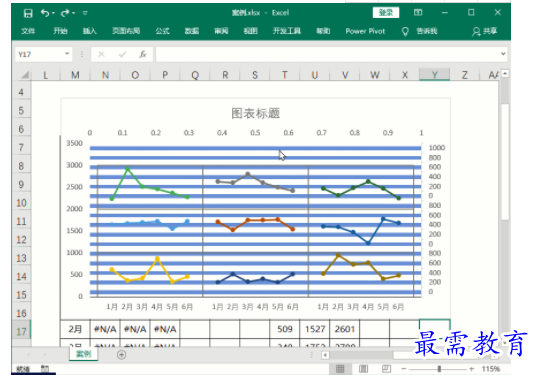The image size is (536, 375).
Task: Click the 3500 label on left axis
Action: 74,143
